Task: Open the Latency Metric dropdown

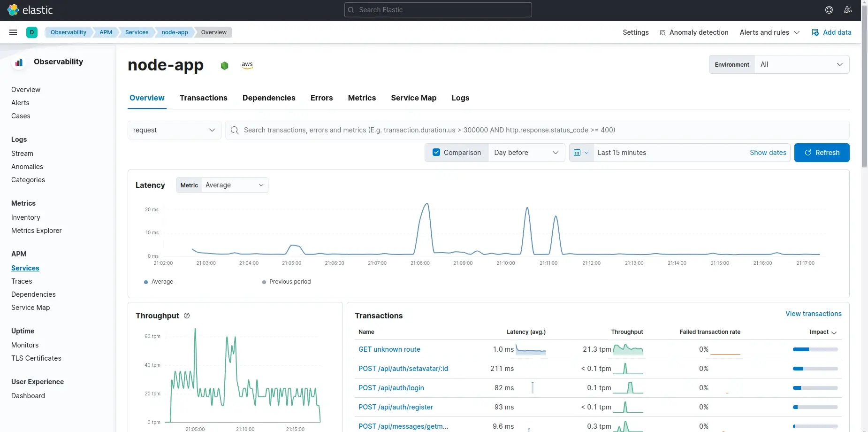Action: tap(235, 185)
